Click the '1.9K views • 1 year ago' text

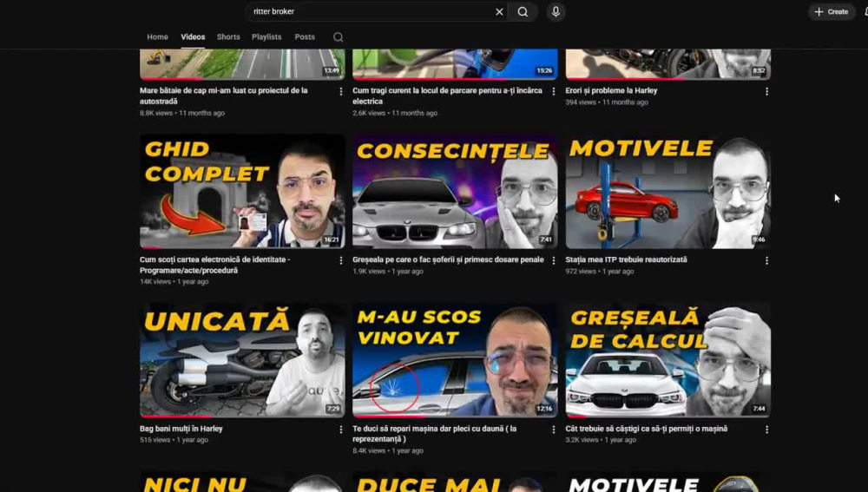pos(388,272)
